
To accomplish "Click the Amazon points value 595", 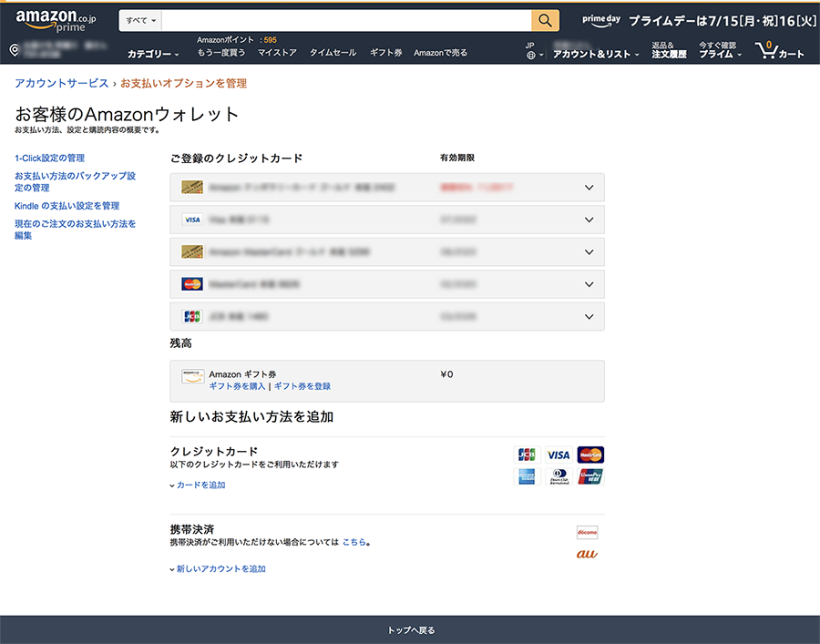I will click(x=271, y=40).
